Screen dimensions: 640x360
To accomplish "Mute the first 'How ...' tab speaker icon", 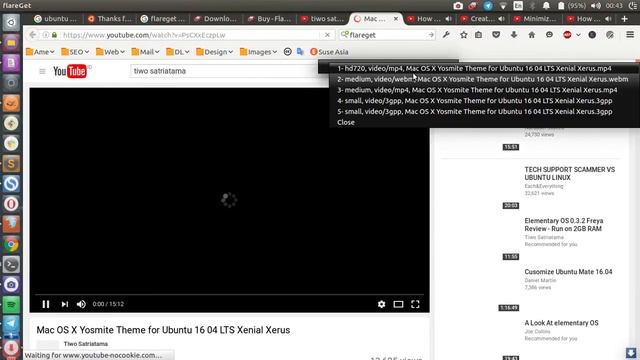I will point(448,19).
